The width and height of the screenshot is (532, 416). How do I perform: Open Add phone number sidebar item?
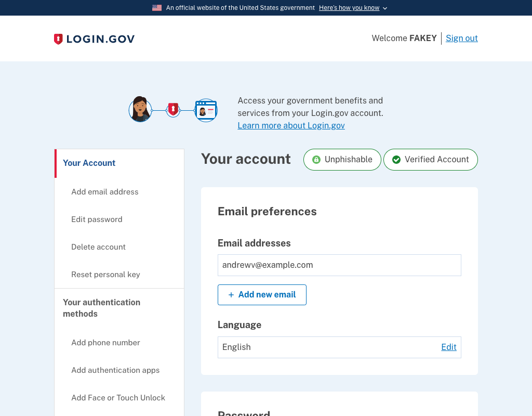[105, 343]
